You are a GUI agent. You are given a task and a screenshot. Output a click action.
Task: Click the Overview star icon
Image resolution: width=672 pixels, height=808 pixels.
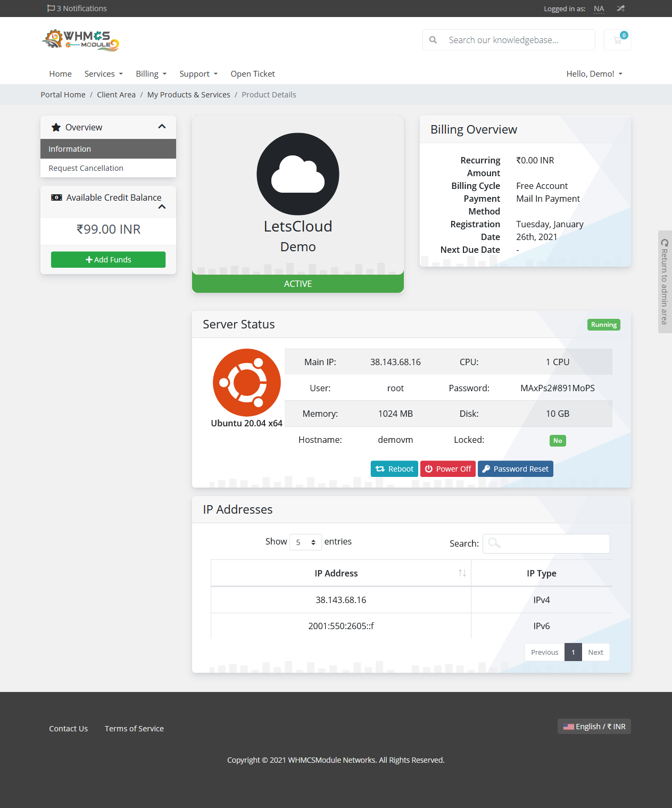[x=56, y=127]
